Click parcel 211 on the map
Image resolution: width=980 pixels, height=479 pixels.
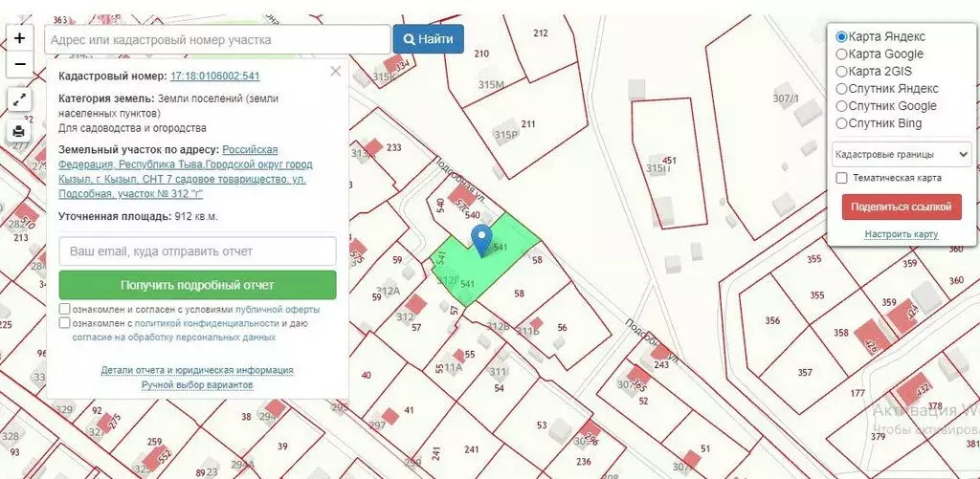click(x=528, y=123)
